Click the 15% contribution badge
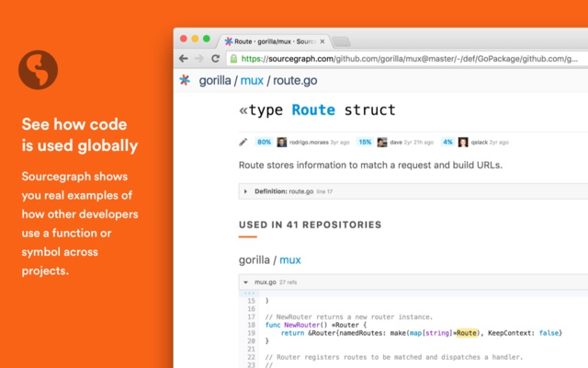This screenshot has width=588, height=368. point(365,142)
